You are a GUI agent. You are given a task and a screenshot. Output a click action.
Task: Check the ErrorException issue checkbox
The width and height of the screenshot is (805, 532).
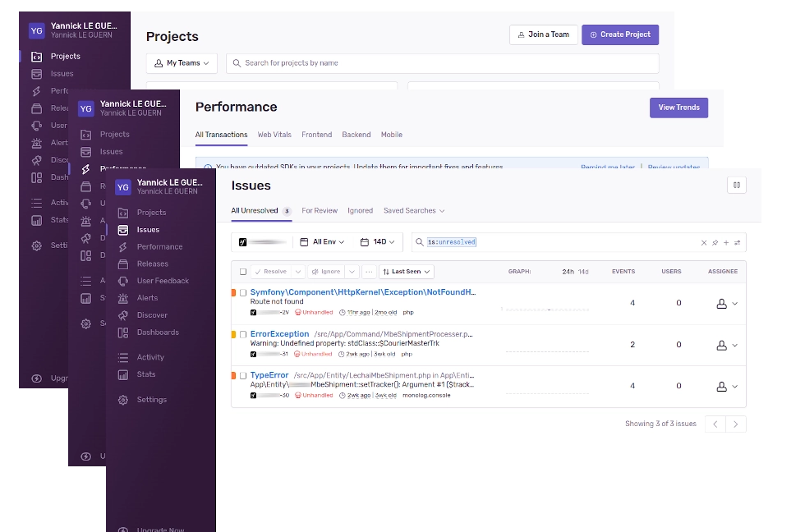pos(243,334)
